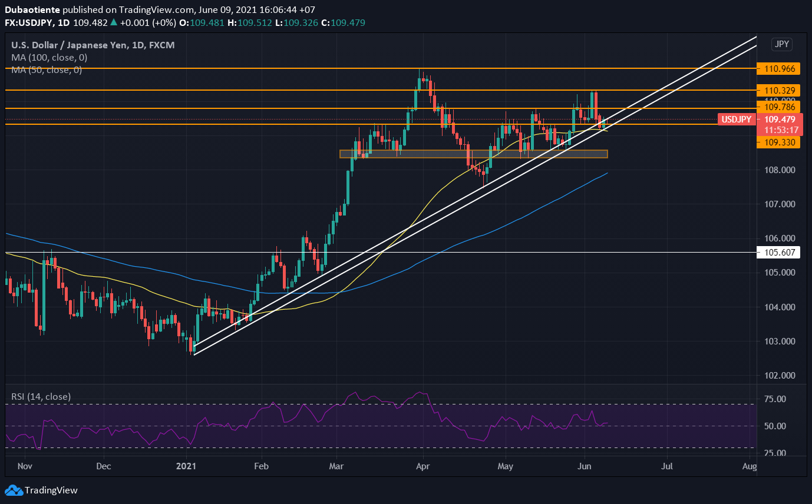
Task: Click Jun on the time axis
Action: pyautogui.click(x=585, y=466)
